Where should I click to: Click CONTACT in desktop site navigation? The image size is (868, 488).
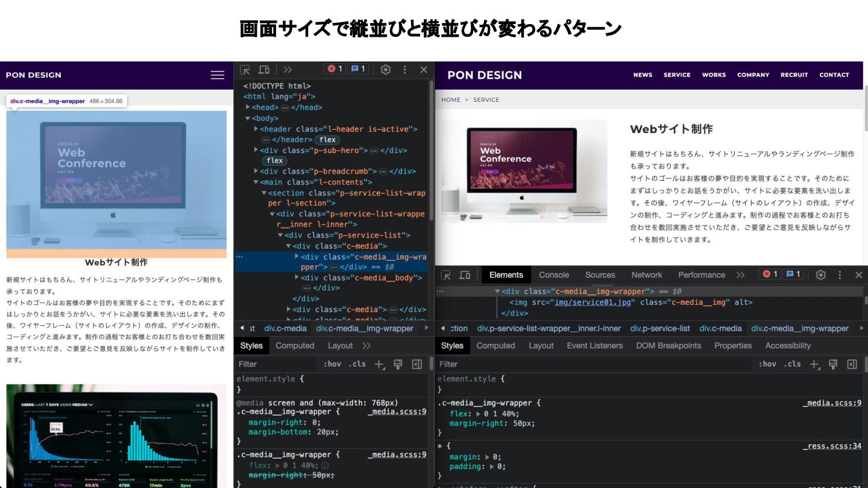click(834, 75)
